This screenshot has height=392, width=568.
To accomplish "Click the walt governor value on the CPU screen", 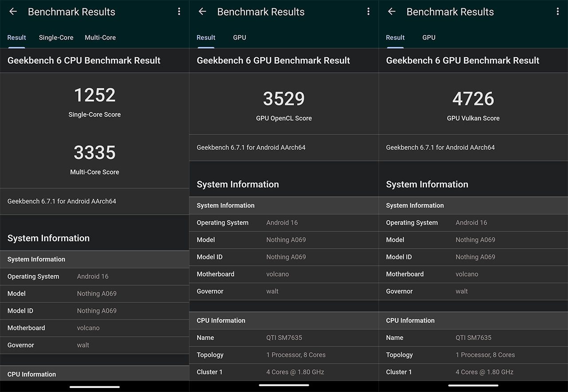I will point(83,345).
